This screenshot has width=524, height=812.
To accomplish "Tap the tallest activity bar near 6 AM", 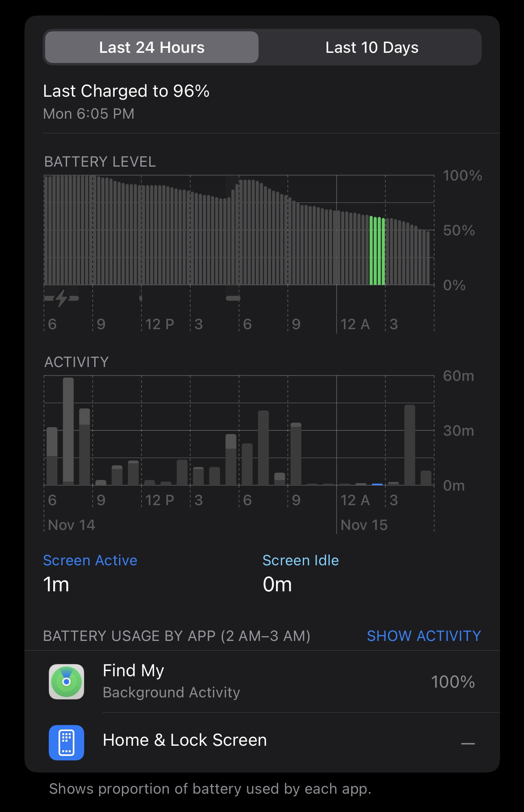I will 68,431.
